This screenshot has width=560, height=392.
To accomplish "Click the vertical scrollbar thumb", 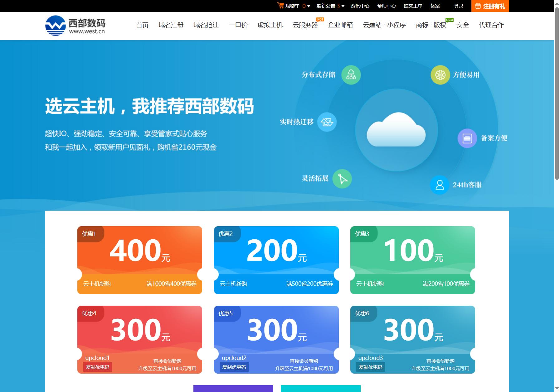I will point(557,93).
